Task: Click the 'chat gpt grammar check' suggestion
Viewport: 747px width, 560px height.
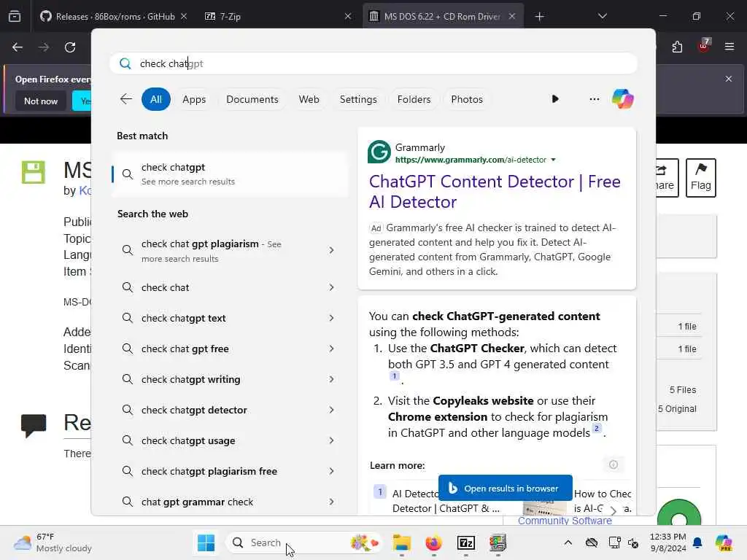Action: (231, 502)
